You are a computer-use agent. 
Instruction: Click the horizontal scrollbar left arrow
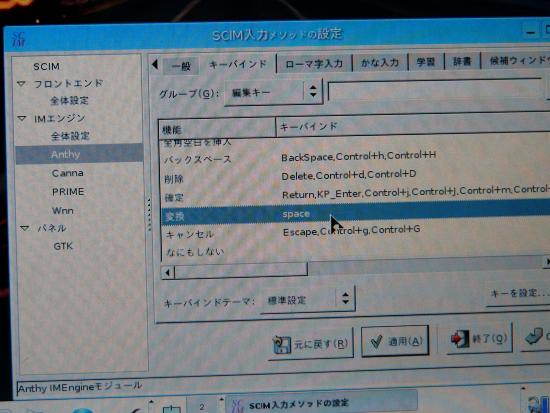(x=168, y=272)
